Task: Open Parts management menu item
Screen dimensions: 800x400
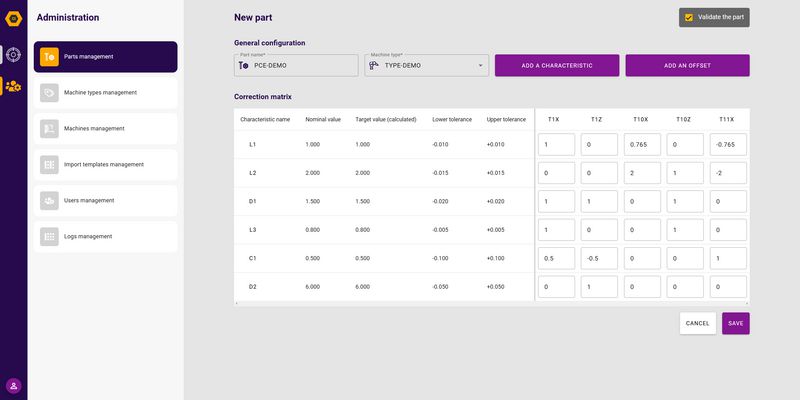Action: pos(106,57)
